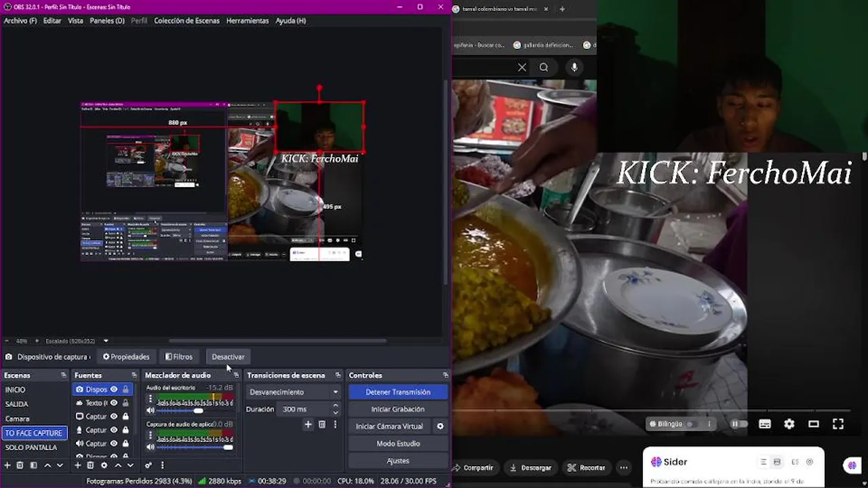Screen dimensions: 868x488
Task: Clear the YouTube search box
Action: click(x=521, y=67)
